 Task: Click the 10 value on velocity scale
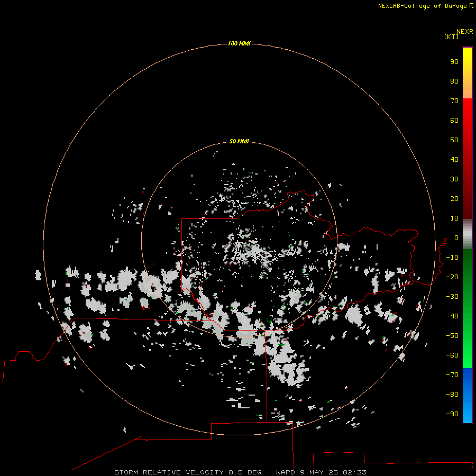pyautogui.click(x=454, y=218)
